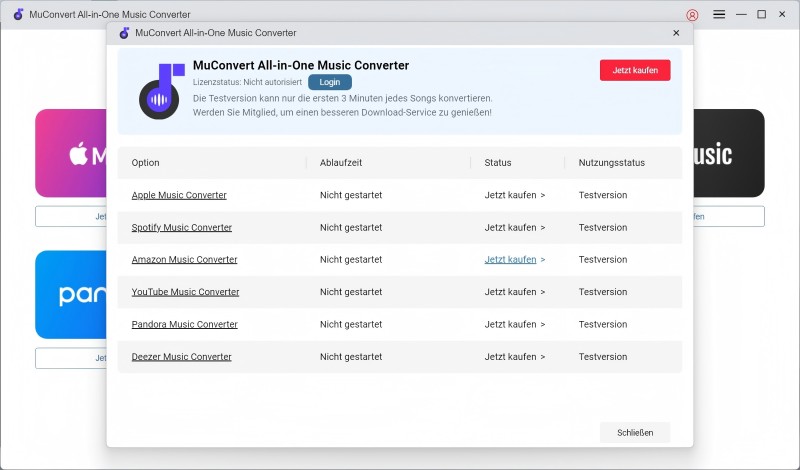Click the Schließen button
The image size is (800, 470).
[635, 433]
